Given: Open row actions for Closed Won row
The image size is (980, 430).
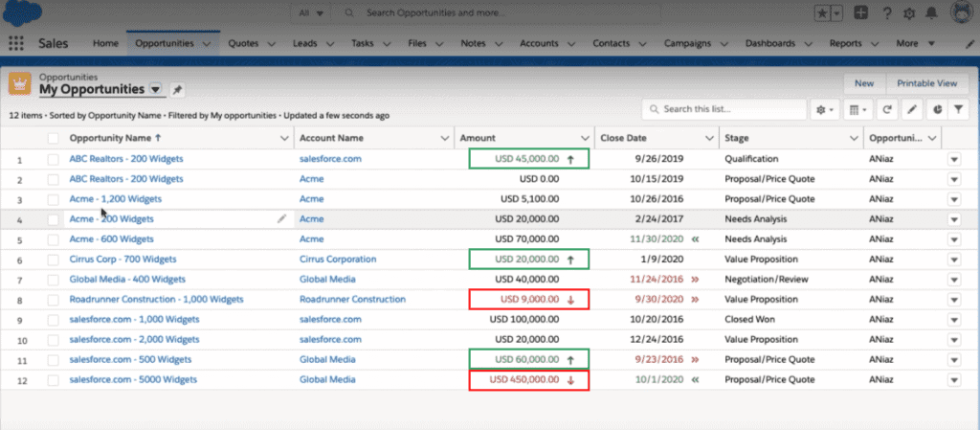Looking at the screenshot, I should coord(954,319).
